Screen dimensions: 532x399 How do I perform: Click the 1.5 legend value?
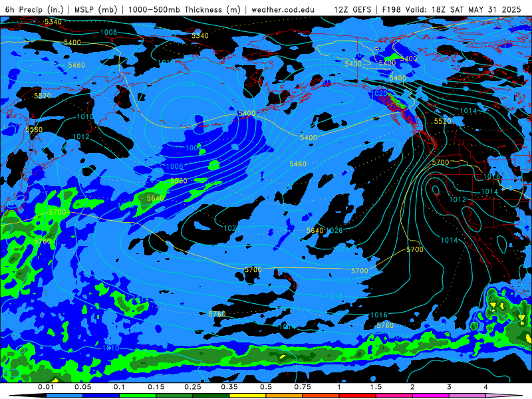pyautogui.click(x=376, y=387)
